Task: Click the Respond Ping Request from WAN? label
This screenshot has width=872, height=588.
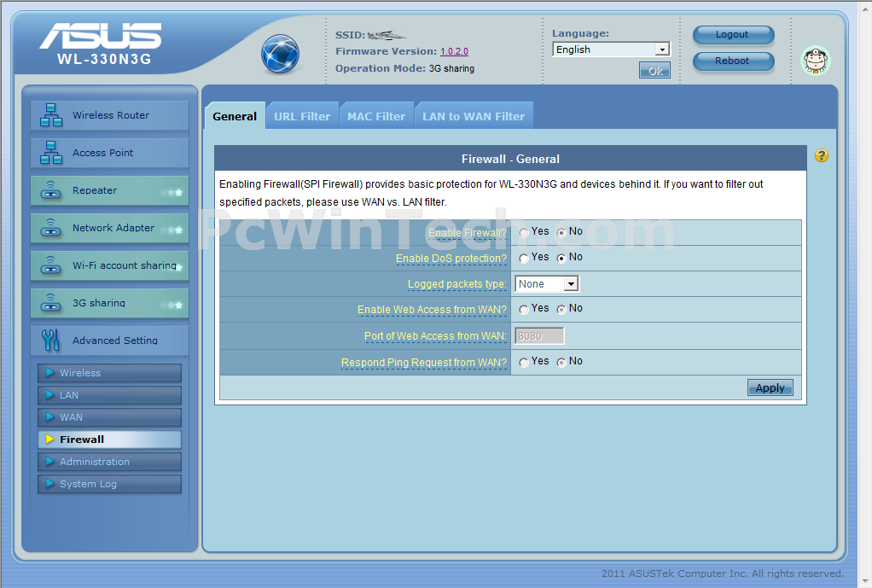Action: [424, 363]
